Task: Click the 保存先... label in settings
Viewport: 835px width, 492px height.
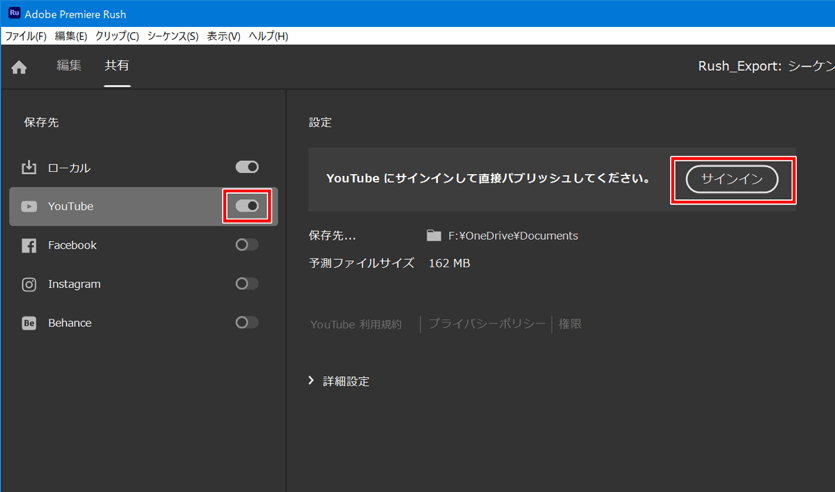Action: (332, 235)
